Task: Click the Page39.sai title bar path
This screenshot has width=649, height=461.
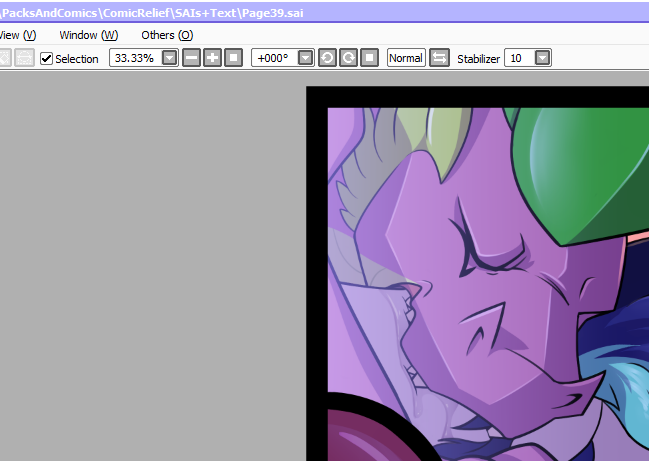Action: click(152, 13)
